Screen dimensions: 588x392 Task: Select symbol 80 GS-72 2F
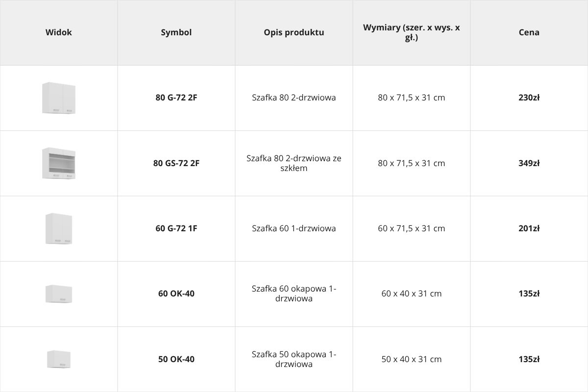click(x=176, y=163)
